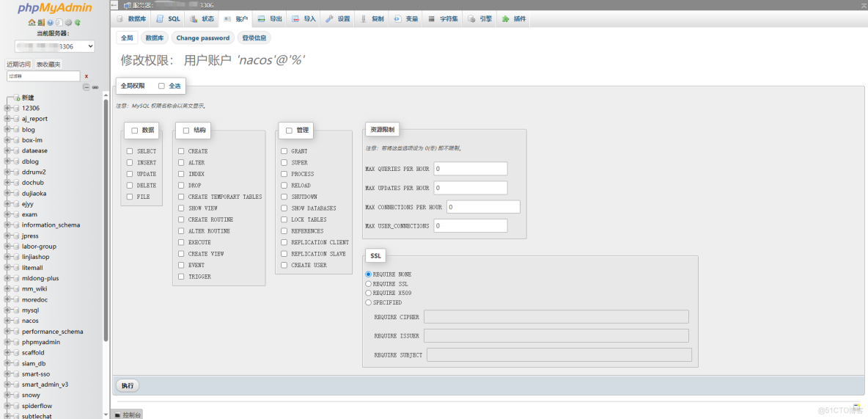This screenshot has width=868, height=419.
Task: Click the log out door icon
Action: point(41,23)
